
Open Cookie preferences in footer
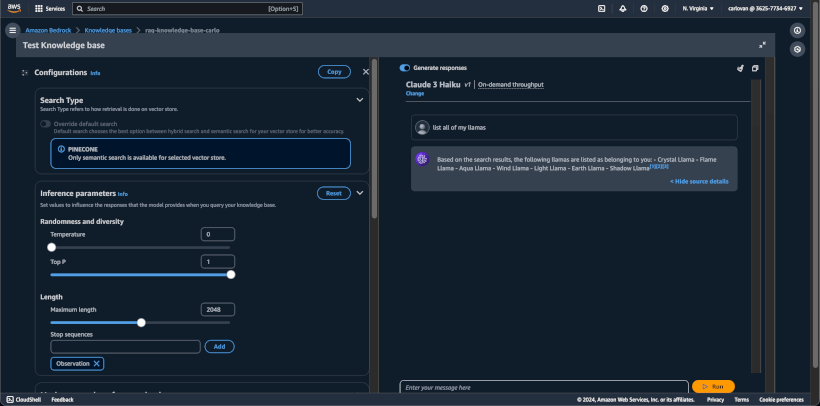[x=781, y=400]
